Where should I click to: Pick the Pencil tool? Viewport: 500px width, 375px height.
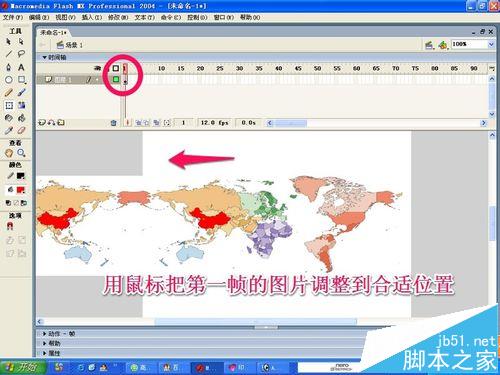click(x=9, y=92)
